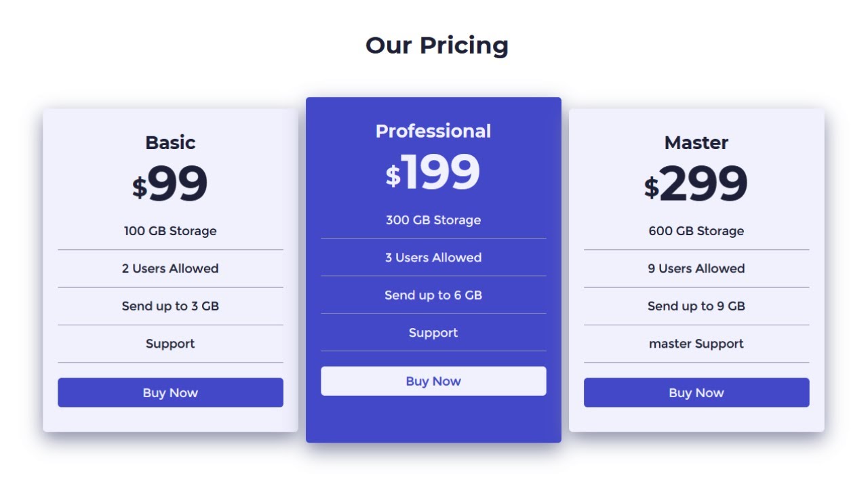This screenshot has width=868, height=488.
Task: Click the $299 price
Action: 696,184
